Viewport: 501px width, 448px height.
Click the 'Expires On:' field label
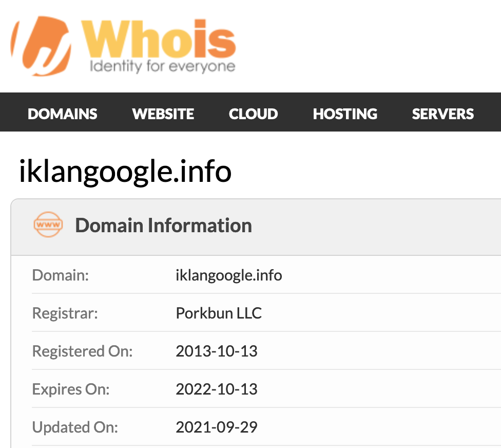(71, 389)
